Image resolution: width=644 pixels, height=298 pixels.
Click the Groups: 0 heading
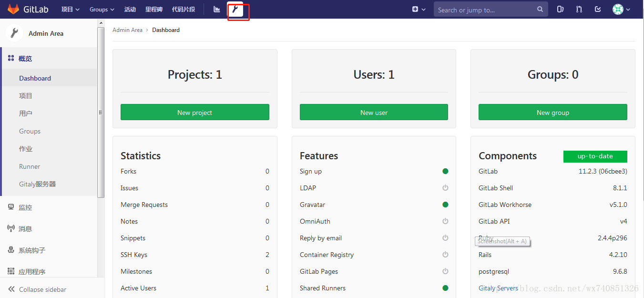(552, 74)
